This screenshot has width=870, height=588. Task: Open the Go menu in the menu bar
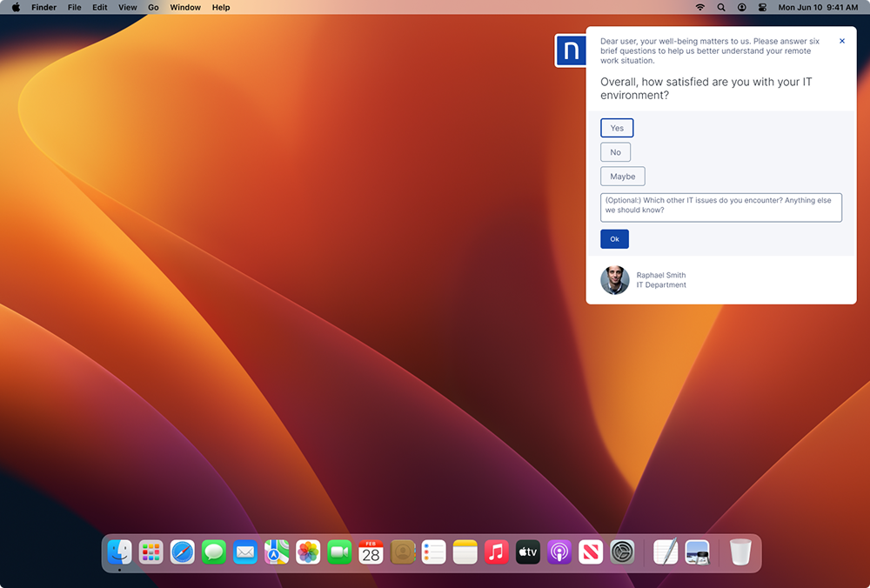(x=153, y=7)
